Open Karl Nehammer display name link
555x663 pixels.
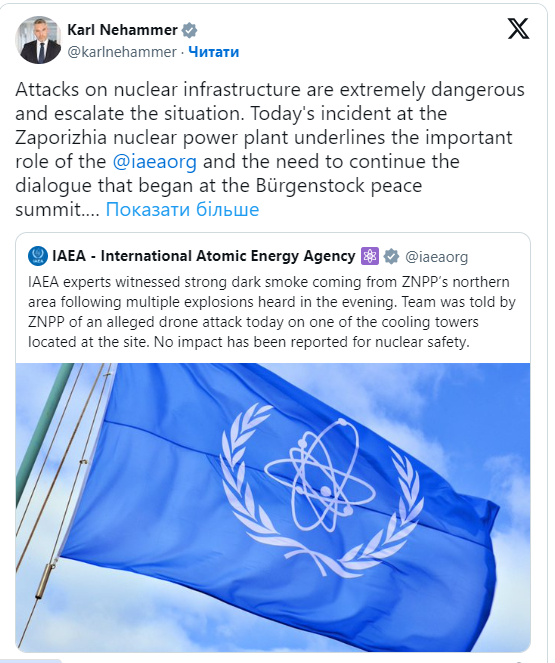point(122,30)
